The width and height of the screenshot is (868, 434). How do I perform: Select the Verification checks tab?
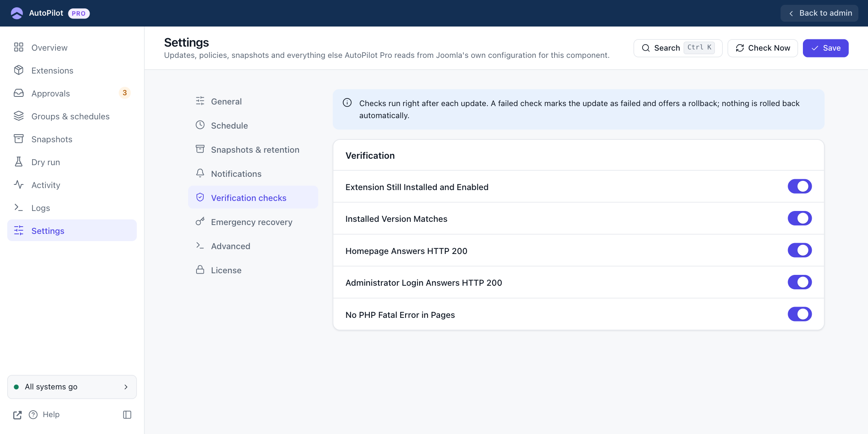click(x=253, y=198)
